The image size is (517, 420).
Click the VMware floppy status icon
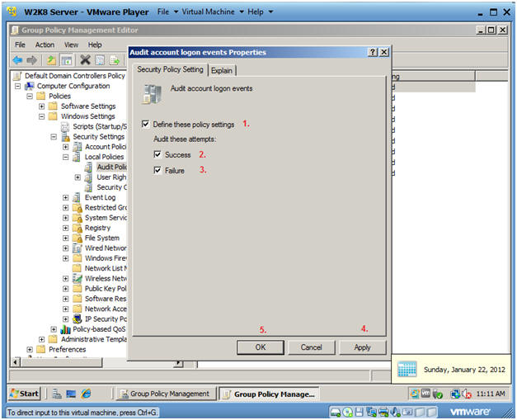pos(359,412)
